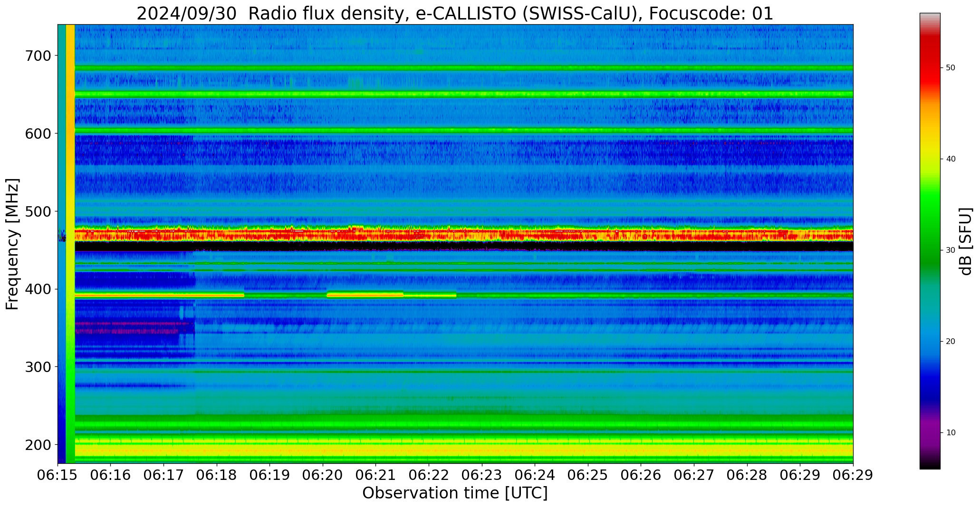This screenshot has height=507, width=980.
Task: Click the colorbar 40 tick label
Action: [x=951, y=159]
